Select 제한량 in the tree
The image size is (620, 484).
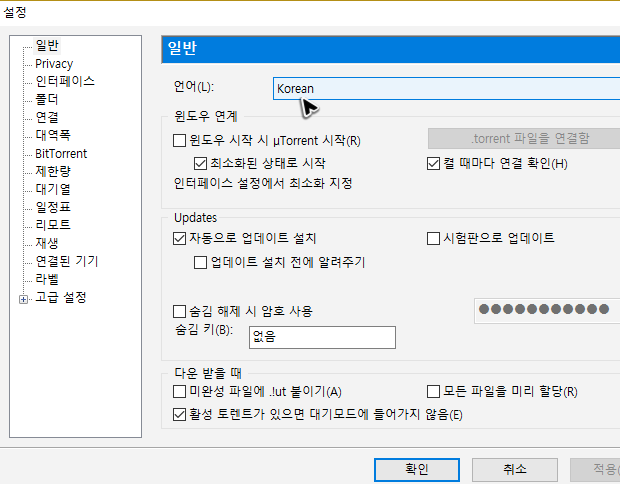[53, 171]
